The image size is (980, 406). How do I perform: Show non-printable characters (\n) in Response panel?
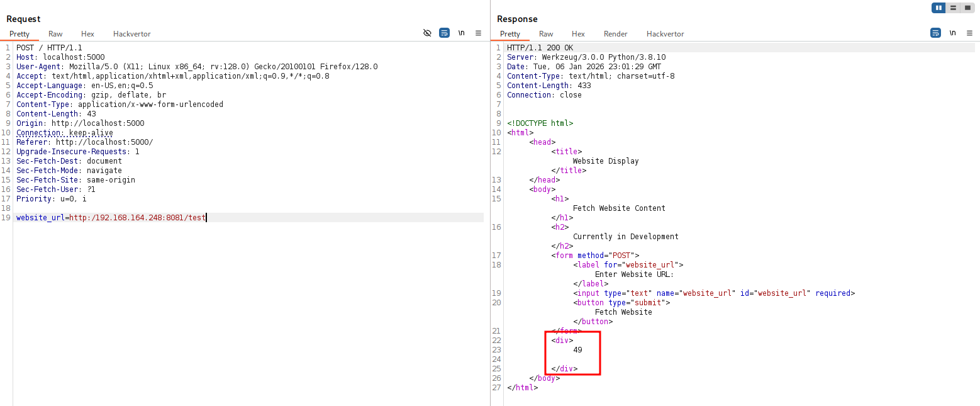pos(952,33)
